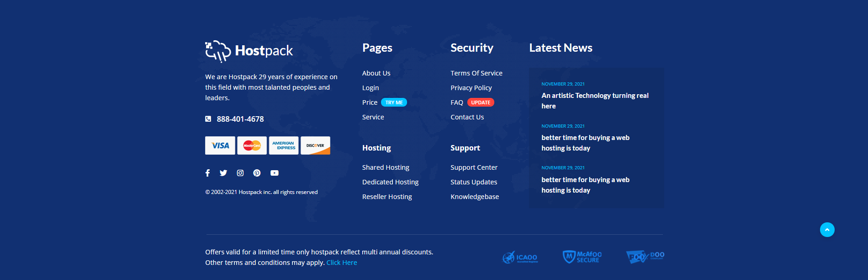Click the TRY ME badge next to Price
The width and height of the screenshot is (868, 280).
(394, 102)
